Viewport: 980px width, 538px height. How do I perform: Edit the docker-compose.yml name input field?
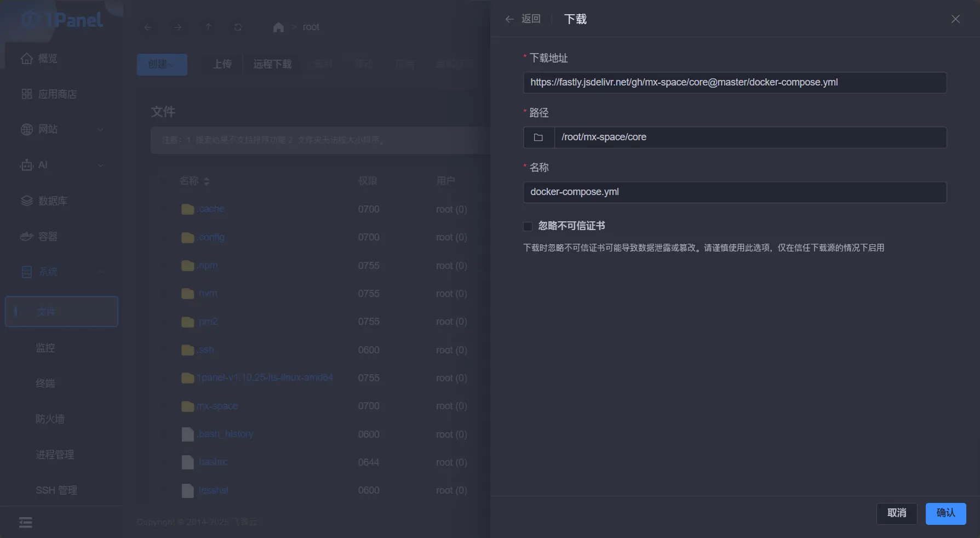tap(735, 192)
